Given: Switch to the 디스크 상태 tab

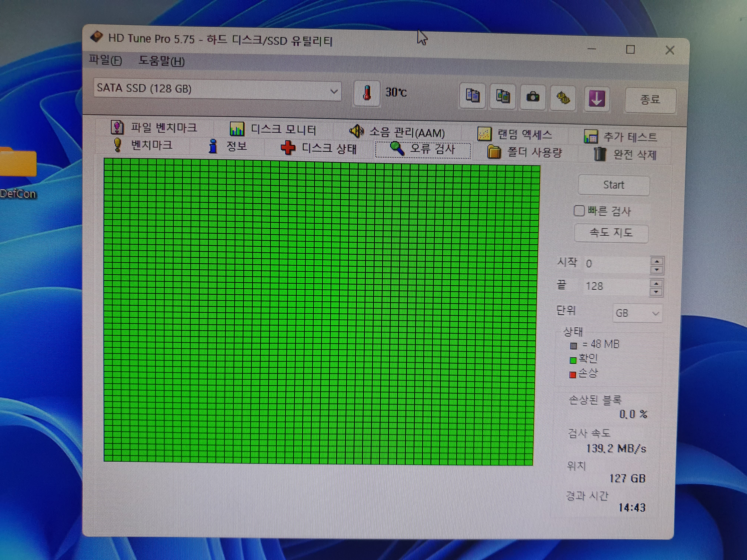Looking at the screenshot, I should point(319,148).
